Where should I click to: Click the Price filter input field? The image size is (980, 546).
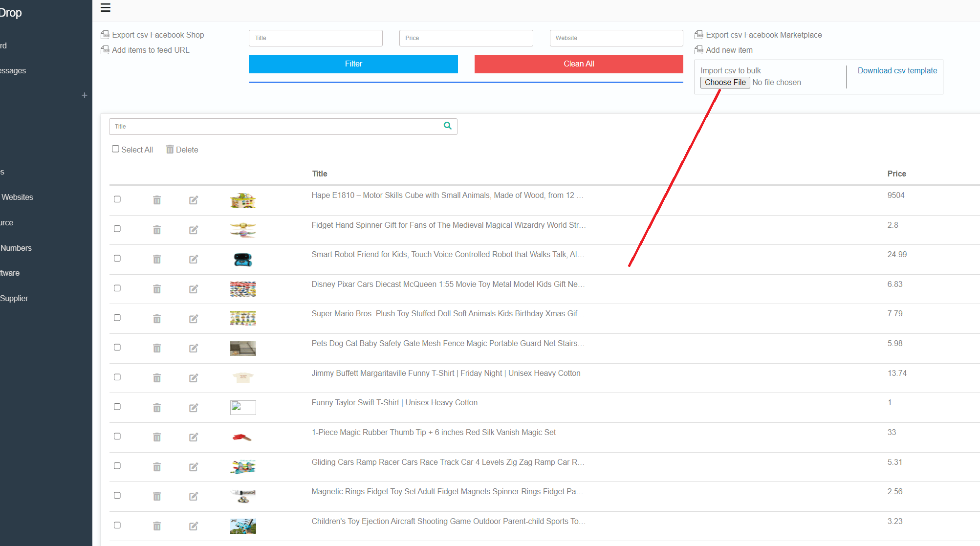(466, 38)
